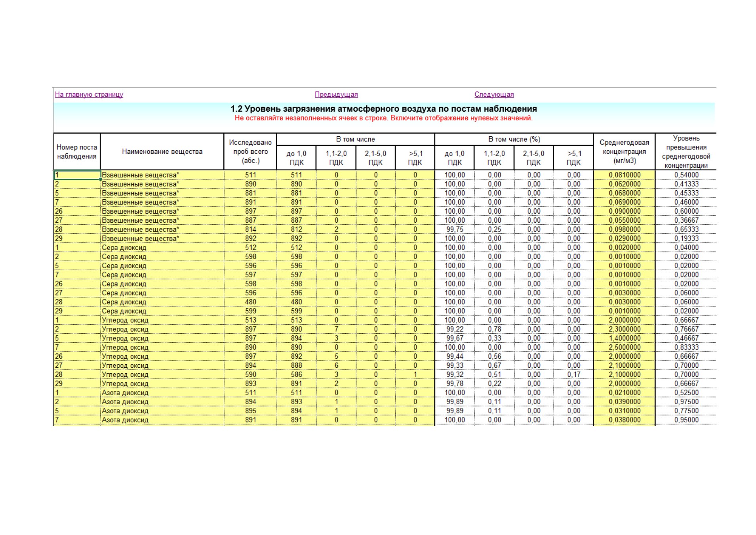Follow the 'Следующая' page link
This screenshot has height=535, width=756.
[x=494, y=94]
